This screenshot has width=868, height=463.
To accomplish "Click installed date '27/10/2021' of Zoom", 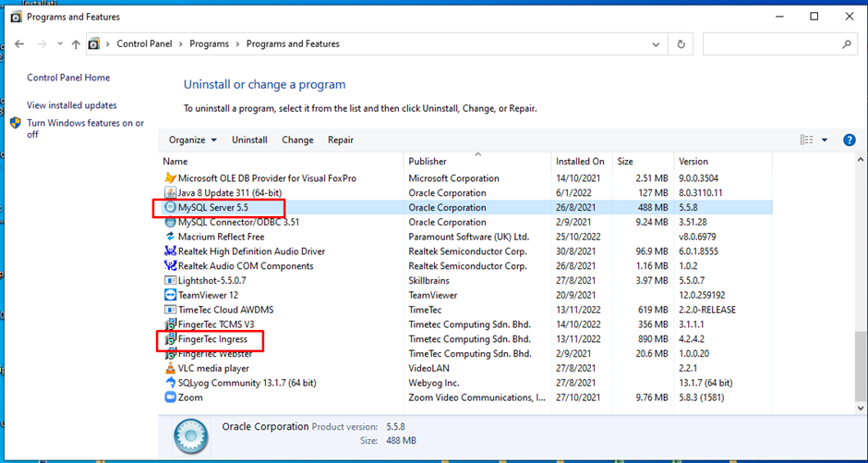I will click(x=576, y=397).
